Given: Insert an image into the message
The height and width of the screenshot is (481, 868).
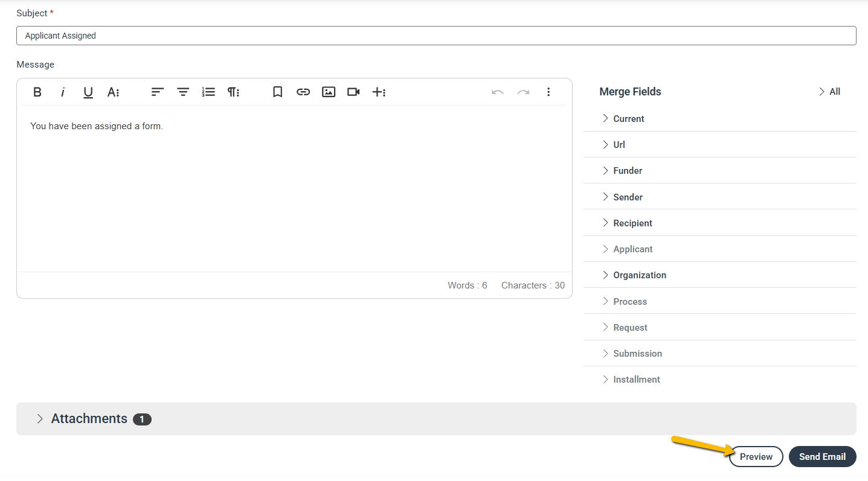Looking at the screenshot, I should 329,92.
